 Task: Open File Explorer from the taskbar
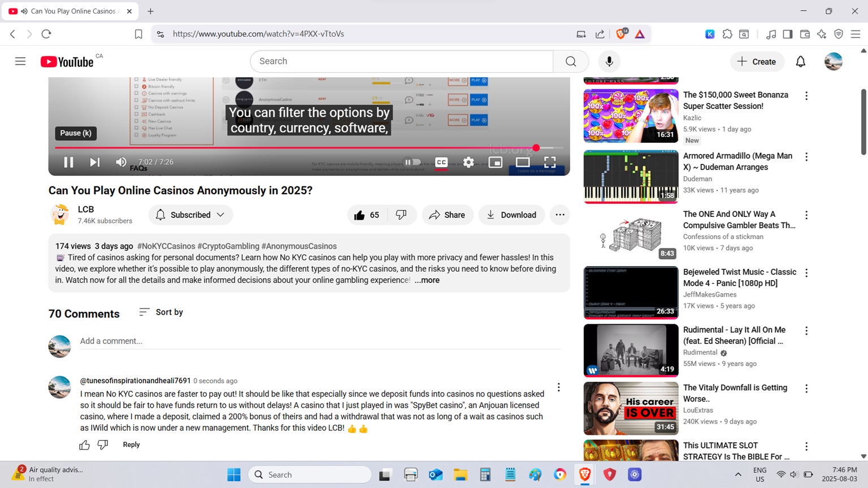[460, 474]
